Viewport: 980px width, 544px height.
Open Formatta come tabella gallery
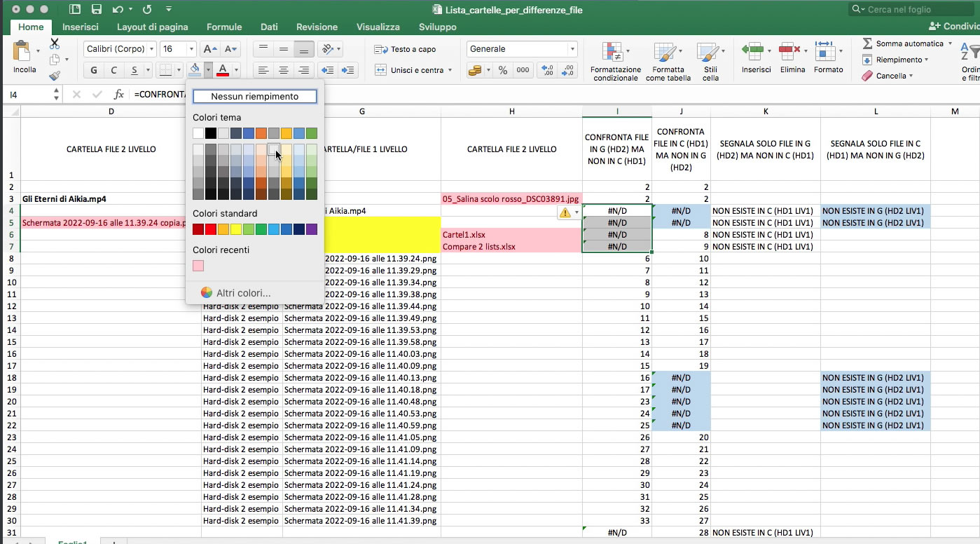point(668,61)
